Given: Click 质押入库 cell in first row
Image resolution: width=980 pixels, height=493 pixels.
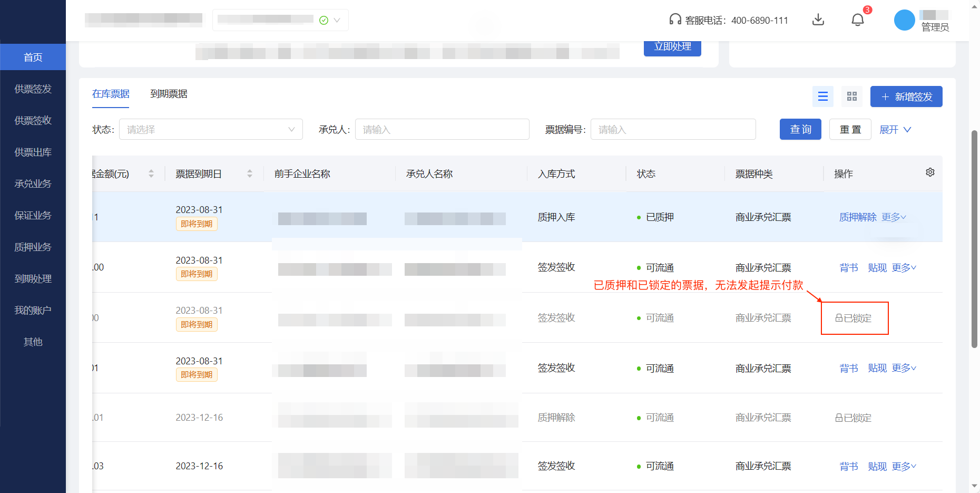Looking at the screenshot, I should click(x=556, y=217).
